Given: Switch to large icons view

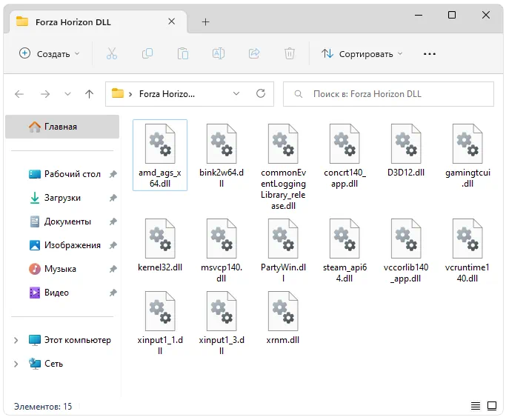Looking at the screenshot, I should 492,406.
